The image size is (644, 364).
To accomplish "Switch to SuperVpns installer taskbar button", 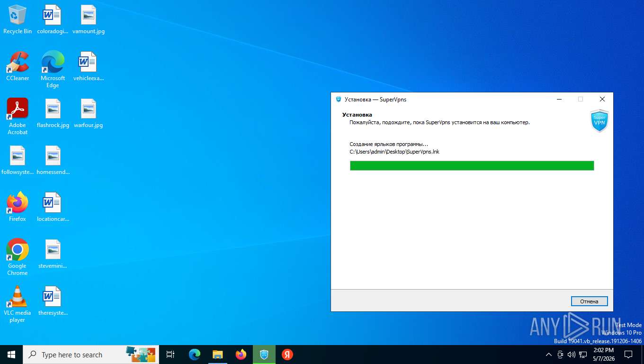I will pyautogui.click(x=264, y=355).
